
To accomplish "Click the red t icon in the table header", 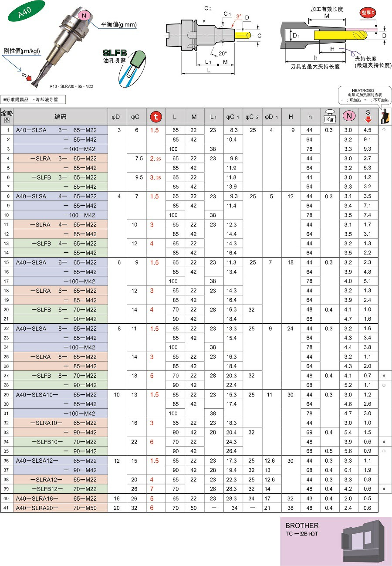I will coord(156,117).
